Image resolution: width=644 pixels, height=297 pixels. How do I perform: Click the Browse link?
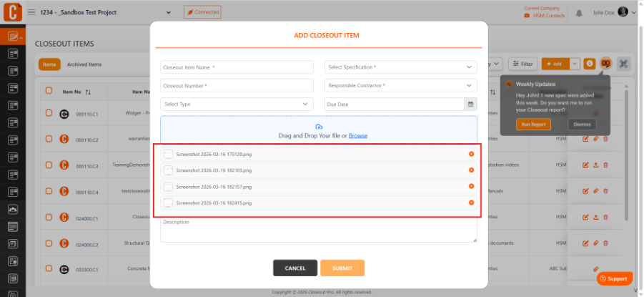click(x=358, y=136)
